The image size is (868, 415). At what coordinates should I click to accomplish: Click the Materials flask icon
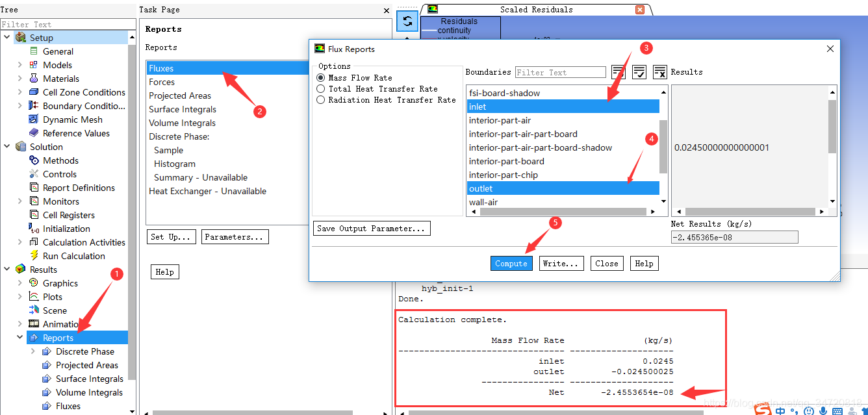34,79
